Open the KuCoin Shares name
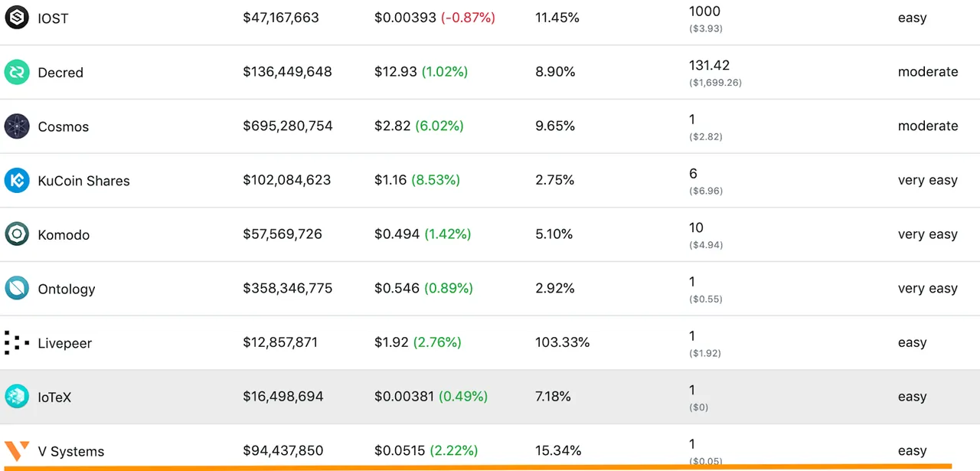This screenshot has width=980, height=471. 83,182
